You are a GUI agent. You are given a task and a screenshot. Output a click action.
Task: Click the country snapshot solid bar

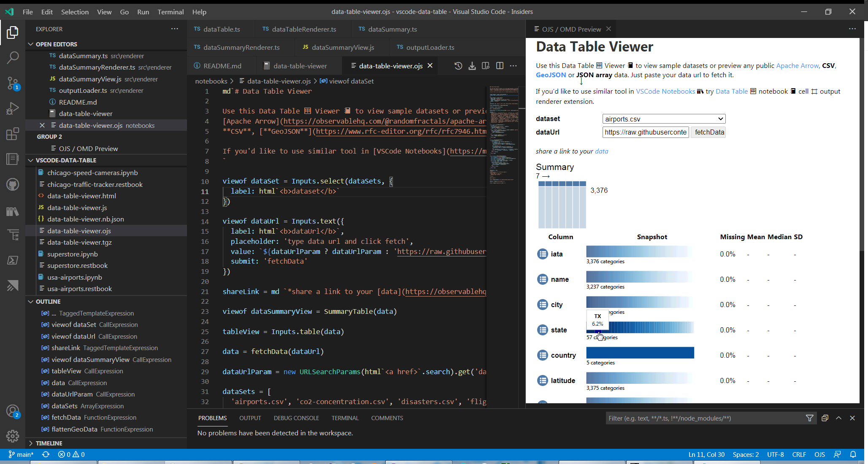[640, 353]
